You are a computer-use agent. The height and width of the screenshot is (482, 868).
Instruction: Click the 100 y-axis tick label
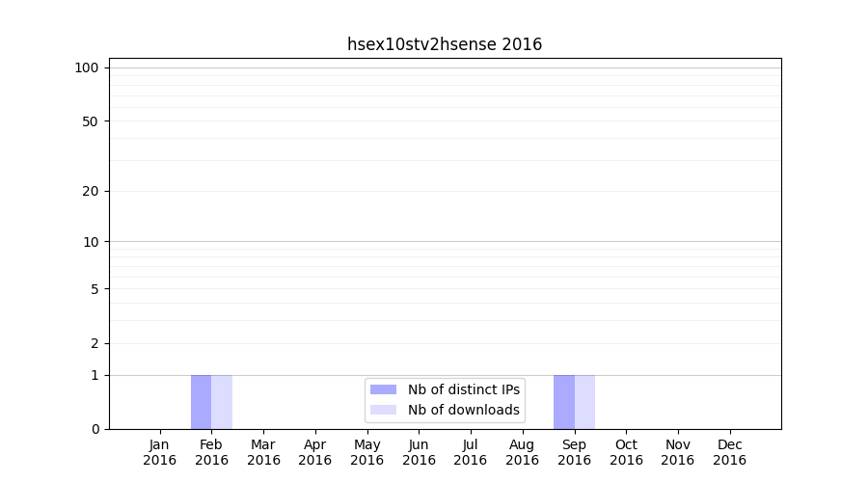[87, 67]
